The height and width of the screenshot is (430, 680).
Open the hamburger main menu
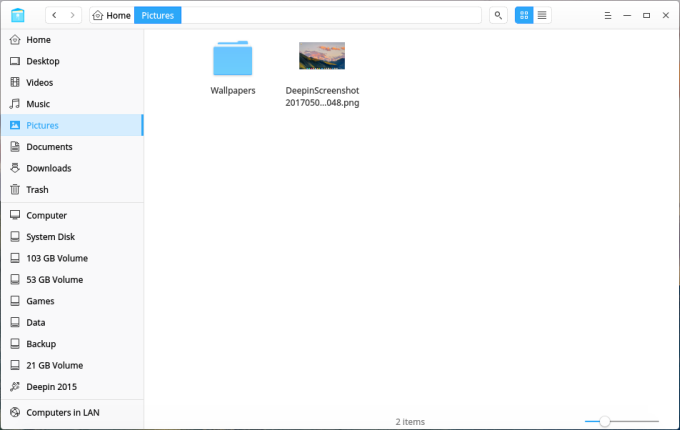608,16
